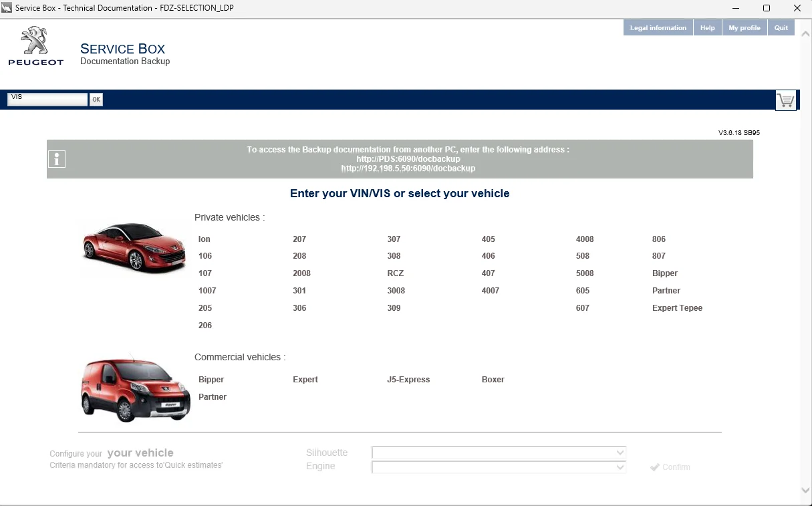Click the Peugeot lion logo
Viewport: 812px width, 506px height.
click(x=35, y=46)
